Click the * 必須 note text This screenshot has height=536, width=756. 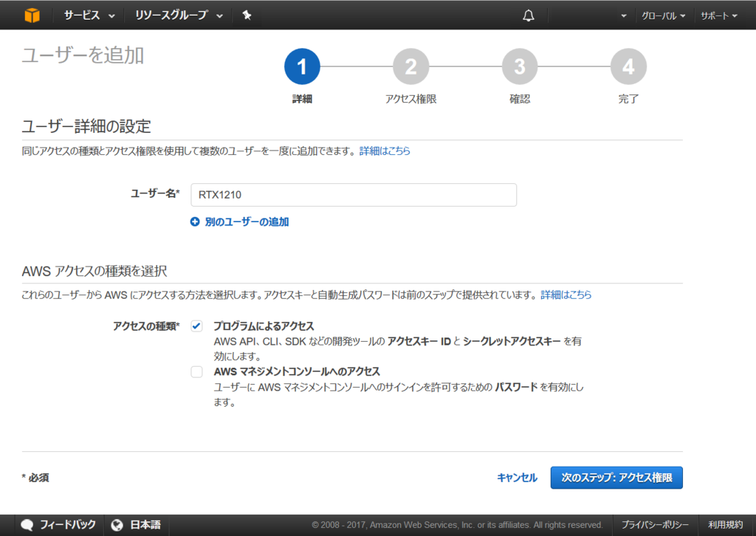[x=35, y=478]
